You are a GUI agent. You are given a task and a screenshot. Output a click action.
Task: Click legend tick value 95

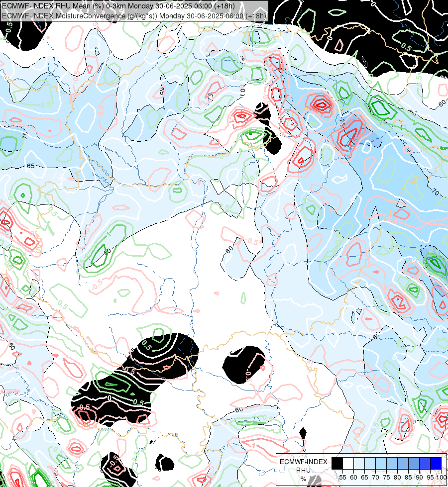[430, 478]
